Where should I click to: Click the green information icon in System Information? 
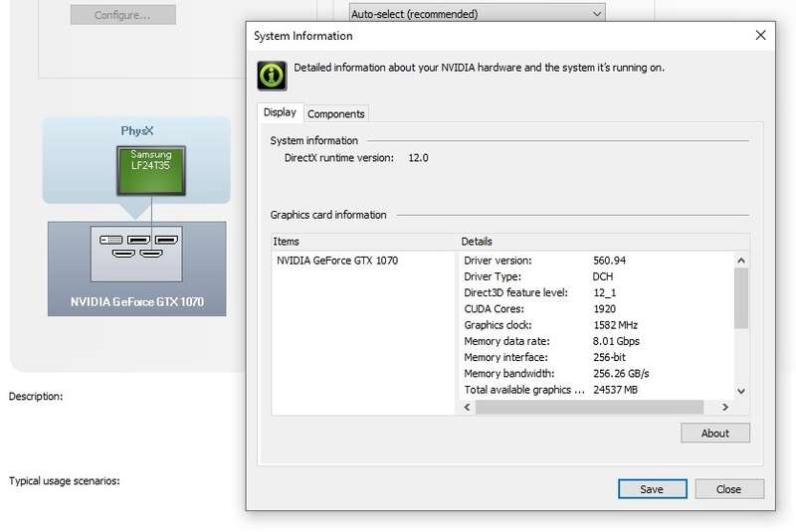(272, 76)
